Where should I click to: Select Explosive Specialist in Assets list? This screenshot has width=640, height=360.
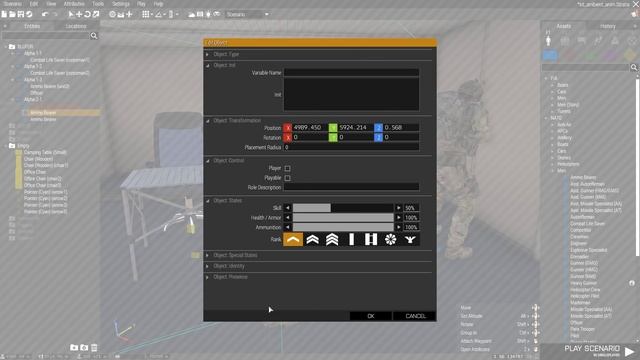(589, 250)
